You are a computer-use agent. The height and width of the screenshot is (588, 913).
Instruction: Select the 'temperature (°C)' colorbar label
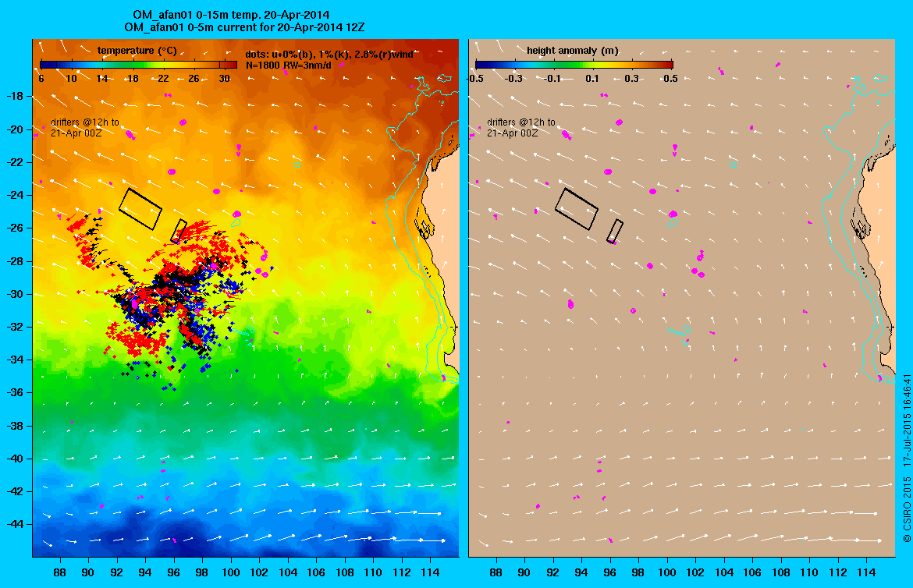tap(137, 51)
